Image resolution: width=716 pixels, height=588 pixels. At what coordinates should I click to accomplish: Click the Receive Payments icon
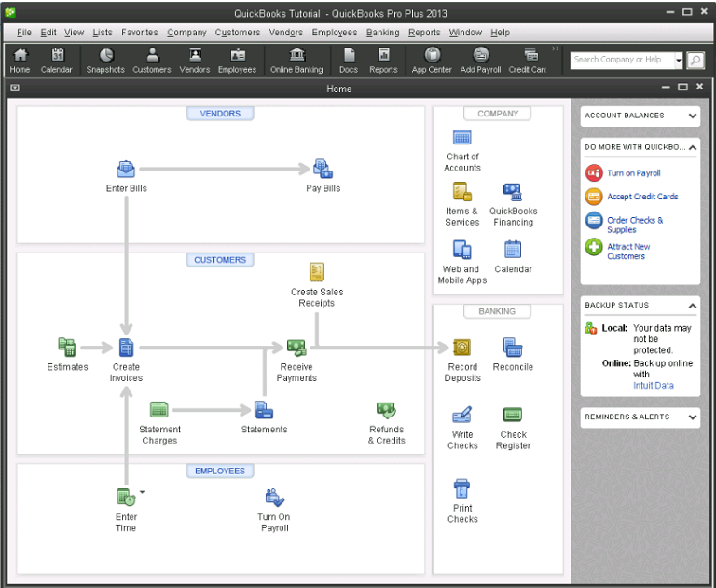(x=296, y=348)
